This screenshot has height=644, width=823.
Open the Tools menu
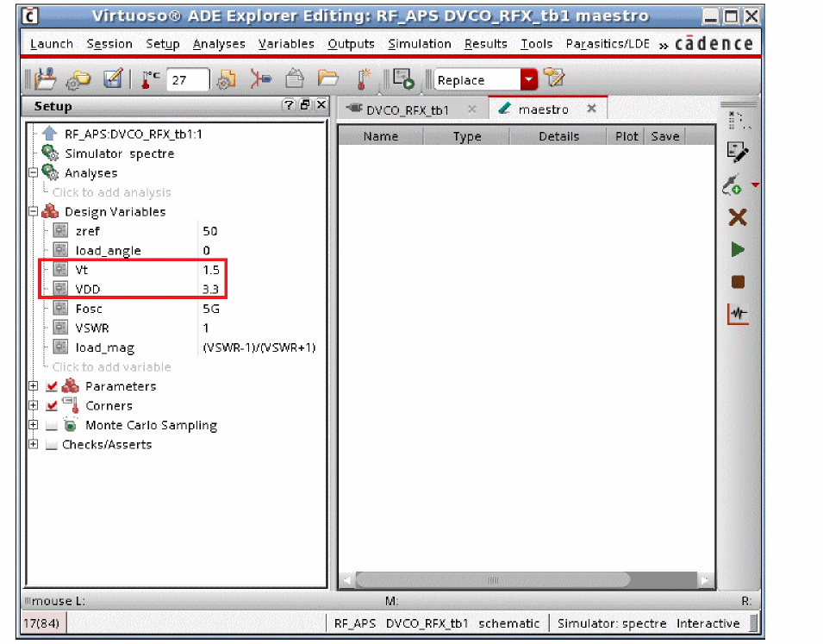coord(536,44)
